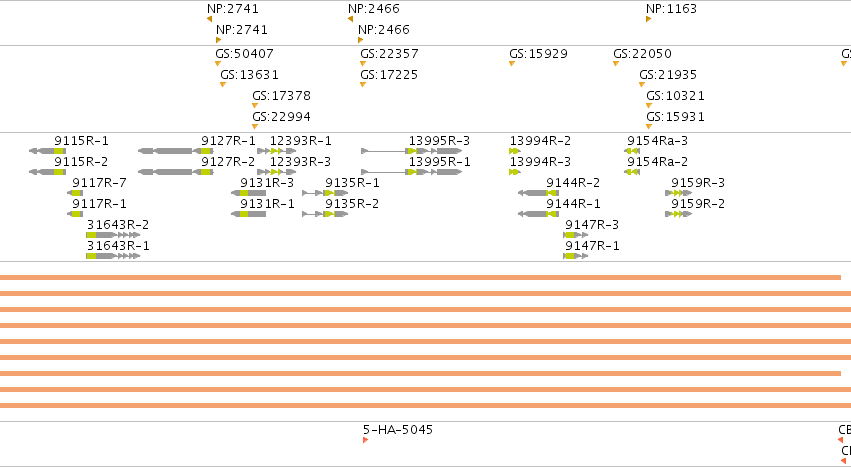
Task: Select the 13994R-3 small feature glyph
Action: click(x=515, y=172)
